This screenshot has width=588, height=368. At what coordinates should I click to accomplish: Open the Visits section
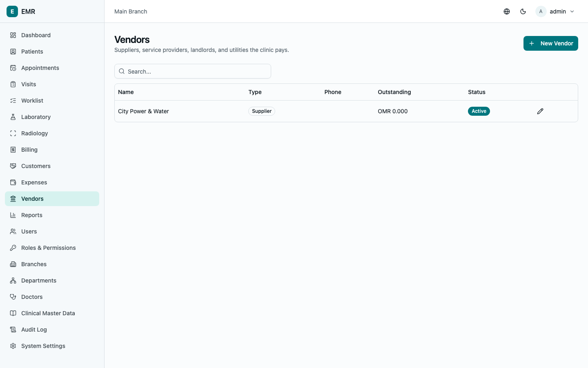[x=52, y=84]
